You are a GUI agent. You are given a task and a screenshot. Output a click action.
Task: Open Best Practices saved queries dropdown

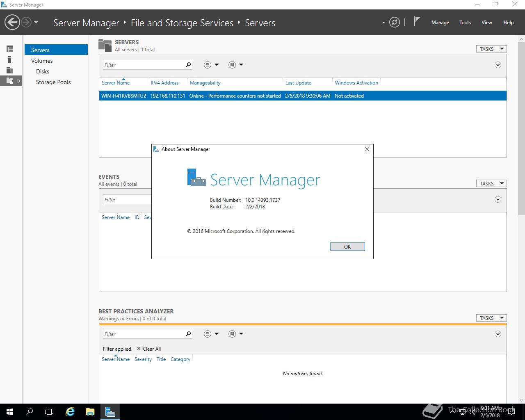pyautogui.click(x=236, y=334)
